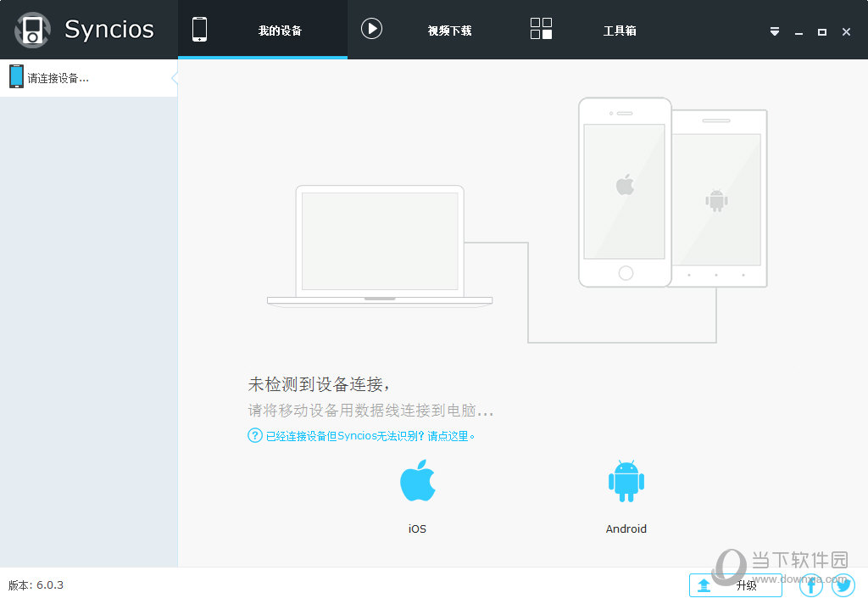Screen dimensions: 868x604
Task: Click the toolbox grid icon
Action: [541, 29]
